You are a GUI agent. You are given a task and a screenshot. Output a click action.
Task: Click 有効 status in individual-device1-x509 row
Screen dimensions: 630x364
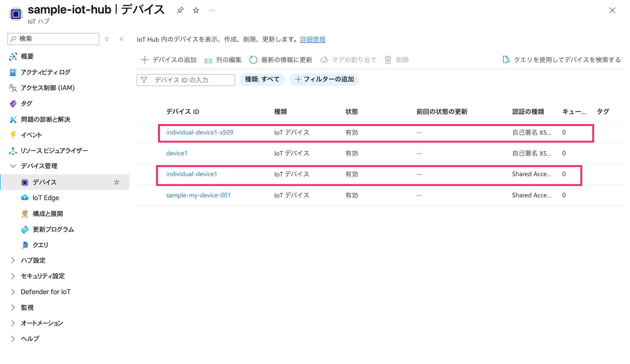point(352,132)
